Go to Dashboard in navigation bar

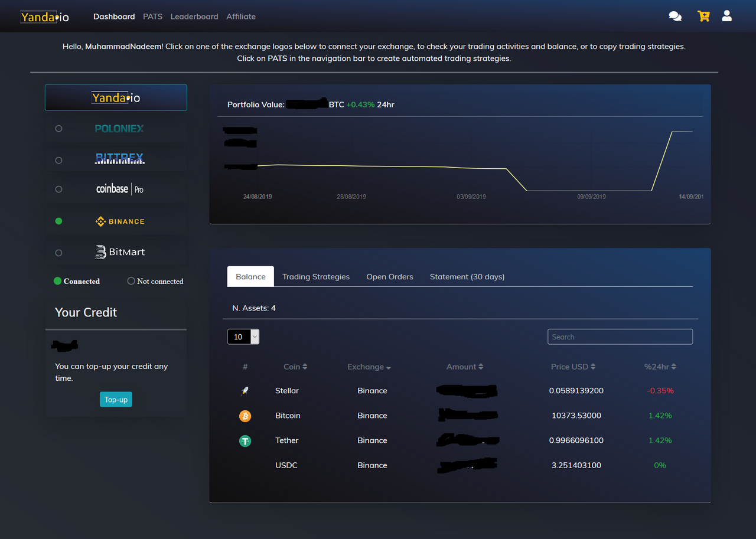[x=114, y=17]
